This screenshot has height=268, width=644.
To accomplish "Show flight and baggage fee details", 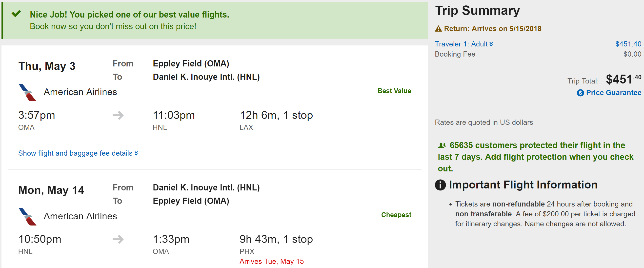I will click(x=78, y=153).
